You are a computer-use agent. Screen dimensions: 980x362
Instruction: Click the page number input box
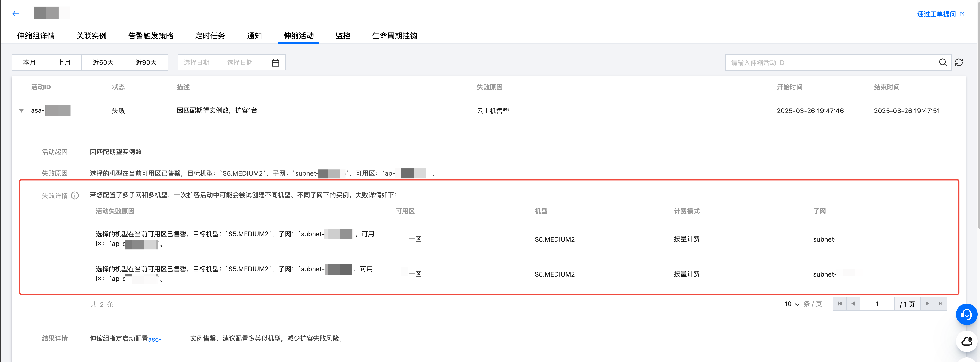click(877, 304)
